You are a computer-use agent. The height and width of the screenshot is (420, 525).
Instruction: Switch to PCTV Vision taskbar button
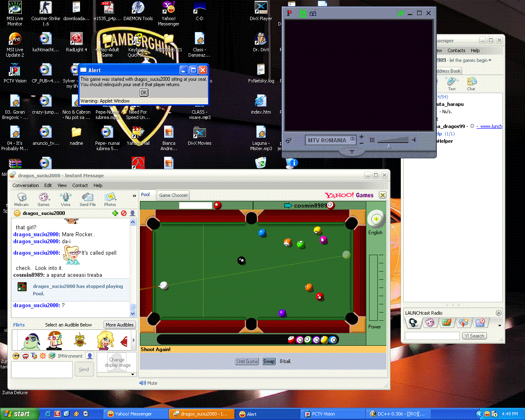click(333, 414)
